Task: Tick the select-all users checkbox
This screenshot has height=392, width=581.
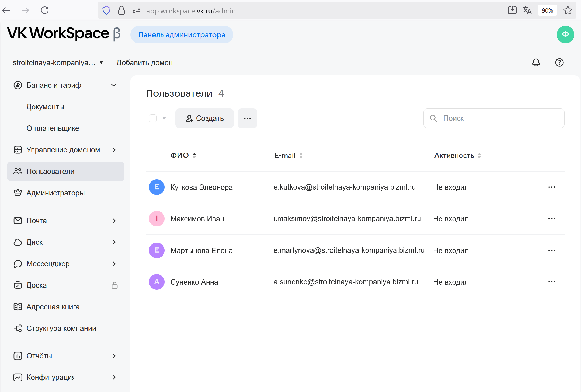Action: (153, 118)
